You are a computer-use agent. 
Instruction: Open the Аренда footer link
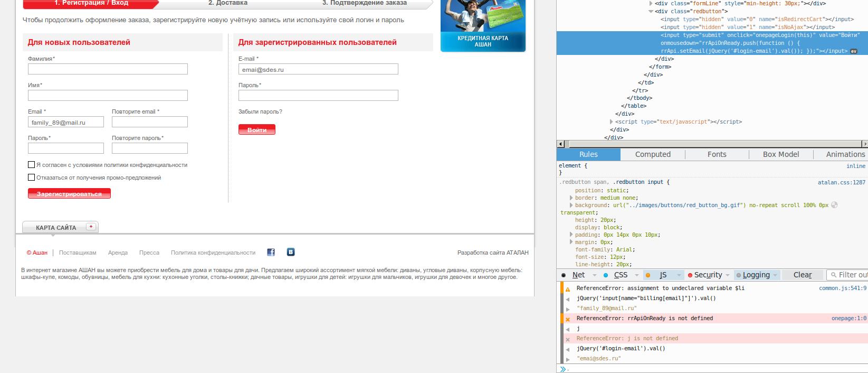[118, 253]
